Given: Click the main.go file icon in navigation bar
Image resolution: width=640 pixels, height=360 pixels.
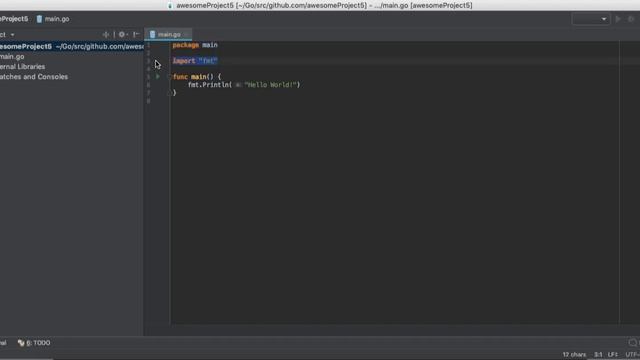Looking at the screenshot, I should click(x=39, y=19).
